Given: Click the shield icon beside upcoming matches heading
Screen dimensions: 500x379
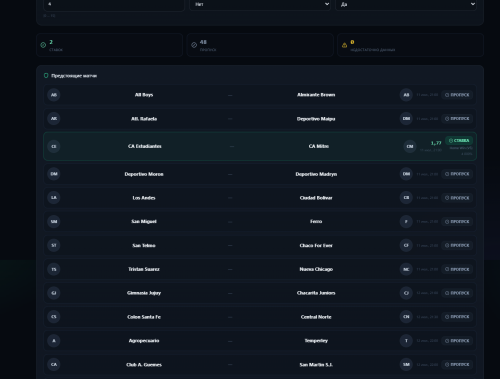Looking at the screenshot, I should click(x=46, y=76).
